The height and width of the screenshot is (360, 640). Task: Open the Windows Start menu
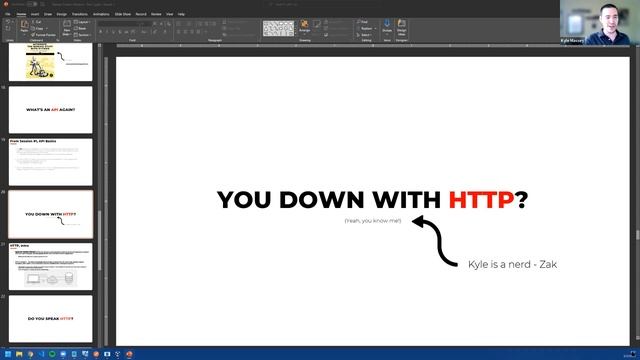point(8,354)
